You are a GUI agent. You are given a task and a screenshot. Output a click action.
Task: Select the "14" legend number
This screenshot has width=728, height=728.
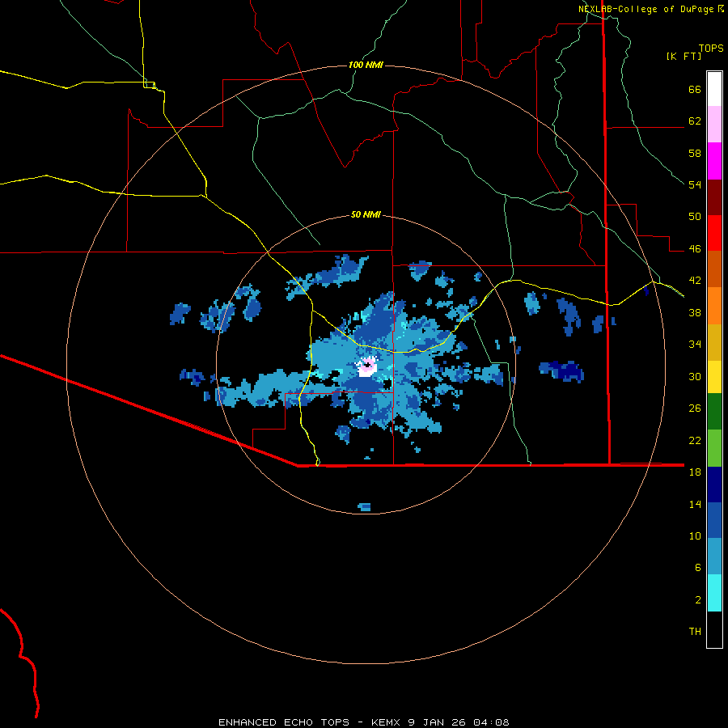point(695,504)
